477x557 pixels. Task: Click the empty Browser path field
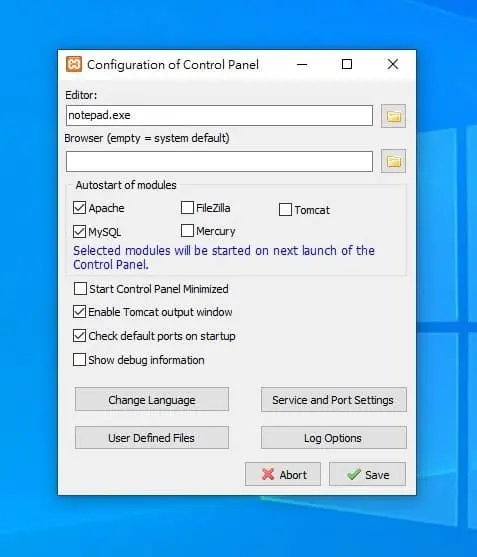(219, 162)
